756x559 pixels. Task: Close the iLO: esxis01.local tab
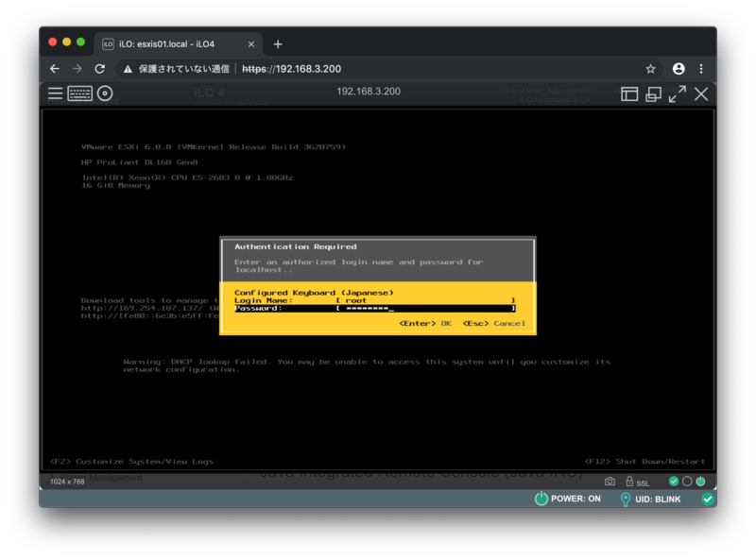click(x=251, y=44)
